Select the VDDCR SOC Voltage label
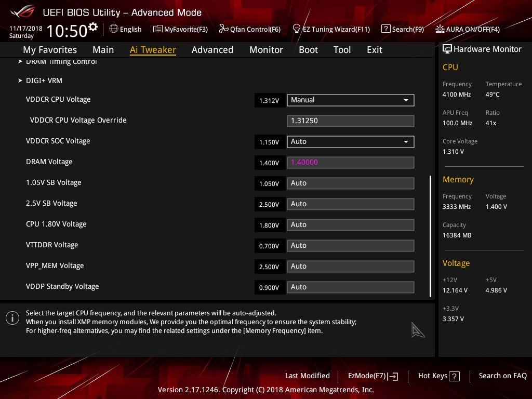 (x=58, y=141)
